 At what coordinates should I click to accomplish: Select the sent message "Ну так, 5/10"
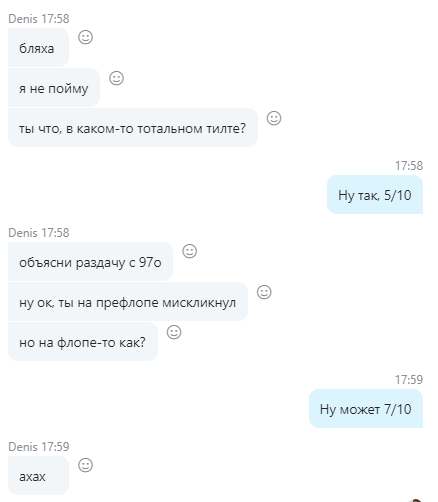pyautogui.click(x=375, y=195)
